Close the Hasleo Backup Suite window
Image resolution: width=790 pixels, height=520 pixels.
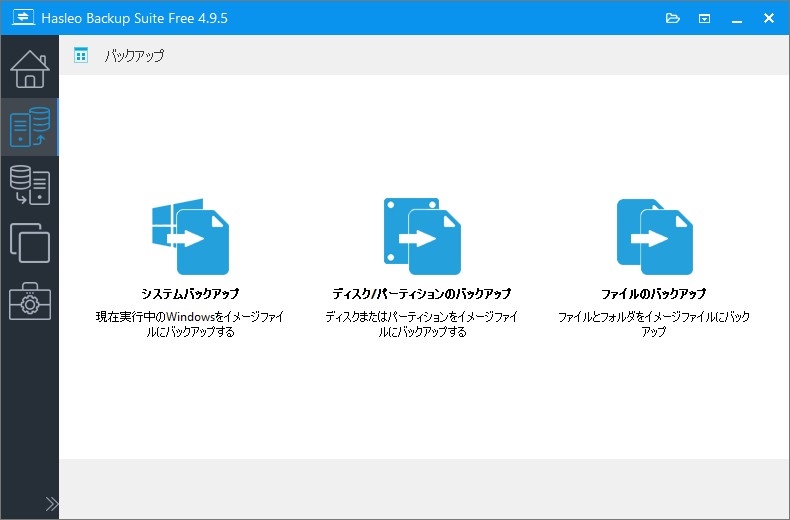769,18
